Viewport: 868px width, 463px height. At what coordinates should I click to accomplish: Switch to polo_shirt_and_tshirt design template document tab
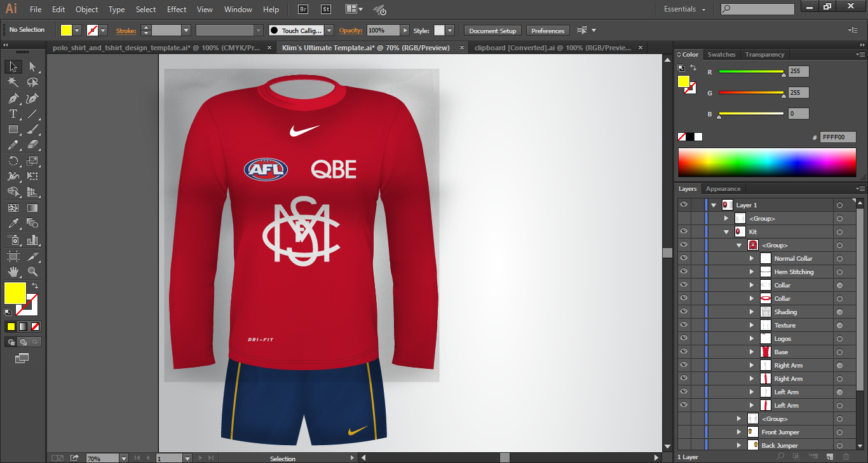(156, 48)
